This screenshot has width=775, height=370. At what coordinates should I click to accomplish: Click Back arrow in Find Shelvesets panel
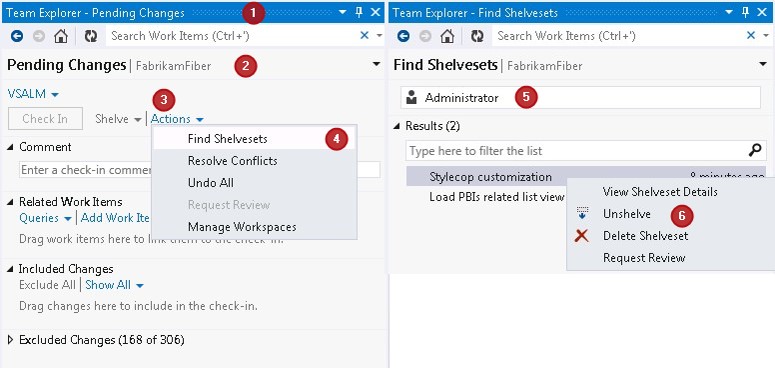[403, 36]
